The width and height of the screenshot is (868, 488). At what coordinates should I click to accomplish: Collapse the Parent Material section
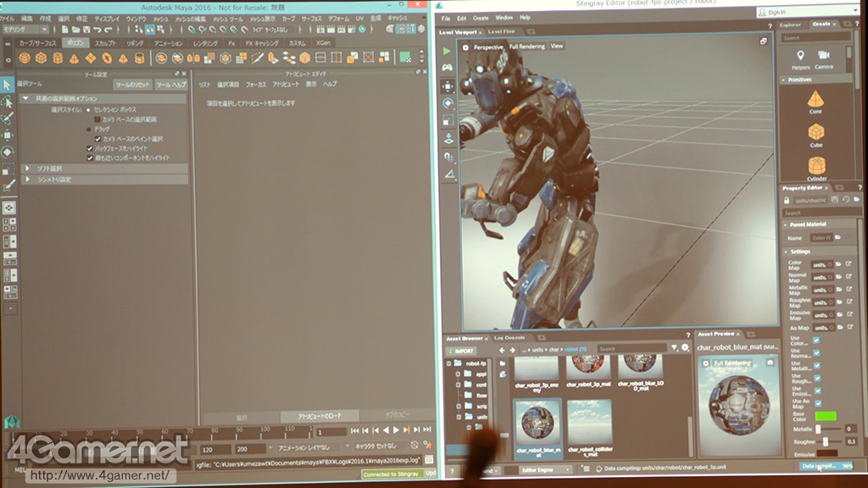tap(786, 225)
